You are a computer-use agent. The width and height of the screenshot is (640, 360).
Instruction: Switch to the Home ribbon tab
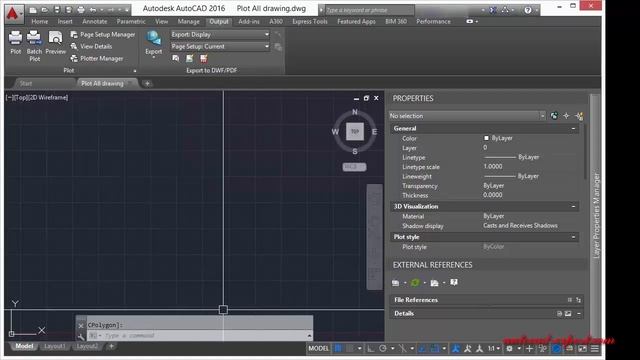pyautogui.click(x=40, y=22)
